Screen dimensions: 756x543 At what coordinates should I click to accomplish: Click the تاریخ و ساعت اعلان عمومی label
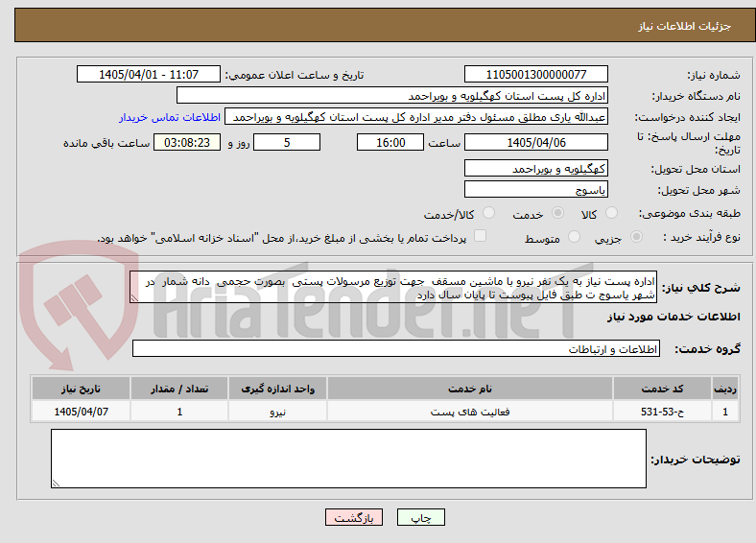tap(295, 75)
